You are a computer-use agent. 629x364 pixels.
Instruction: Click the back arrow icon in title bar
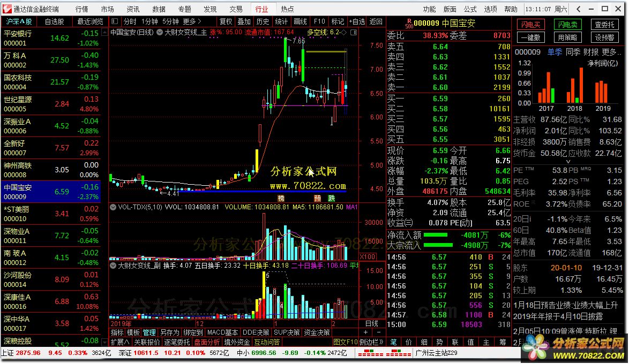point(578,9)
